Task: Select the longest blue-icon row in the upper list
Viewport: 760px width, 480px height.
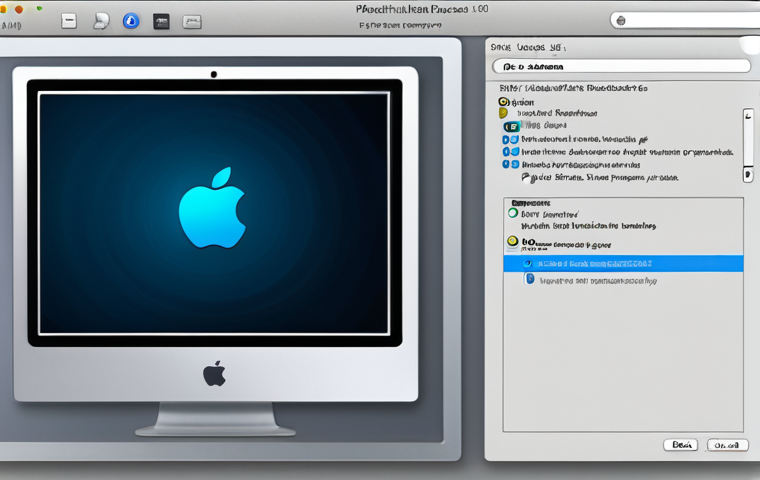Action: click(x=618, y=152)
